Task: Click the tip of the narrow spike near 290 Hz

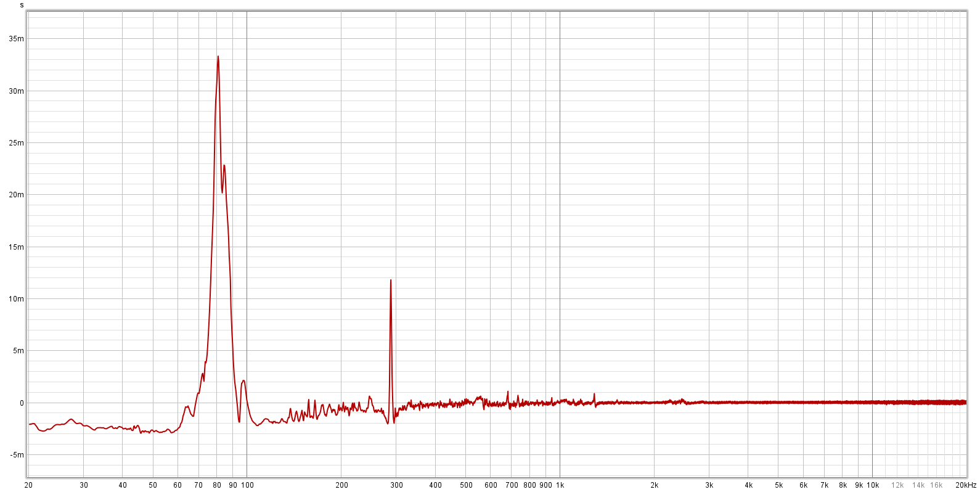Action: click(391, 281)
